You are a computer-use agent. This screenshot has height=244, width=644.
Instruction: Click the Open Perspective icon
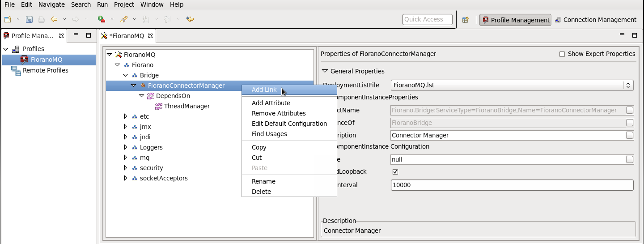pyautogui.click(x=466, y=20)
